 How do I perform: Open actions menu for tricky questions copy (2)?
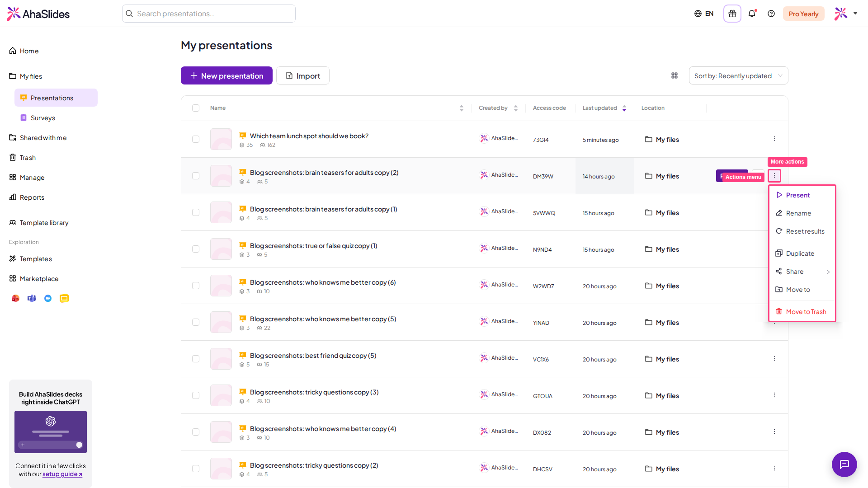pyautogui.click(x=774, y=468)
